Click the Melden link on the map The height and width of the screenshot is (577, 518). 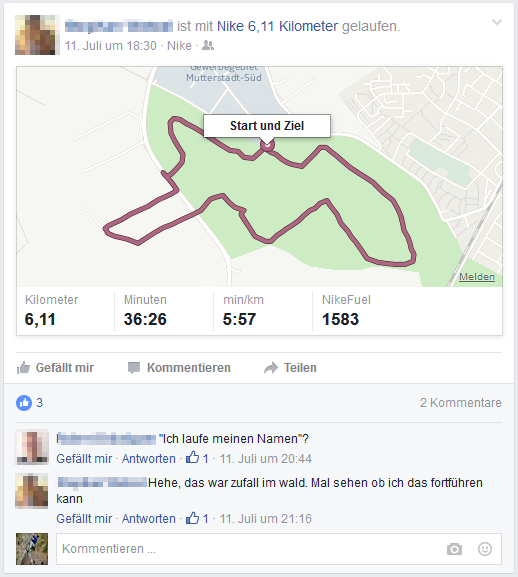(x=477, y=277)
